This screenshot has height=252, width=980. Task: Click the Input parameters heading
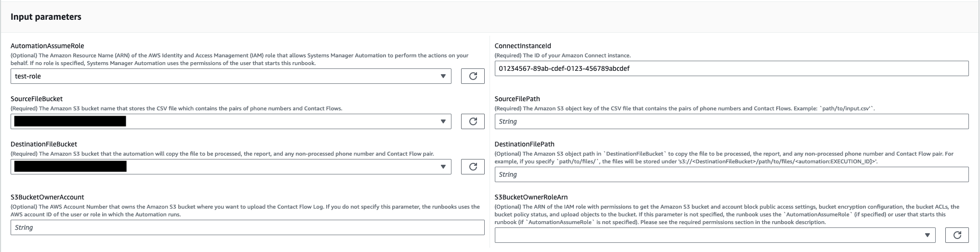pyautogui.click(x=46, y=17)
